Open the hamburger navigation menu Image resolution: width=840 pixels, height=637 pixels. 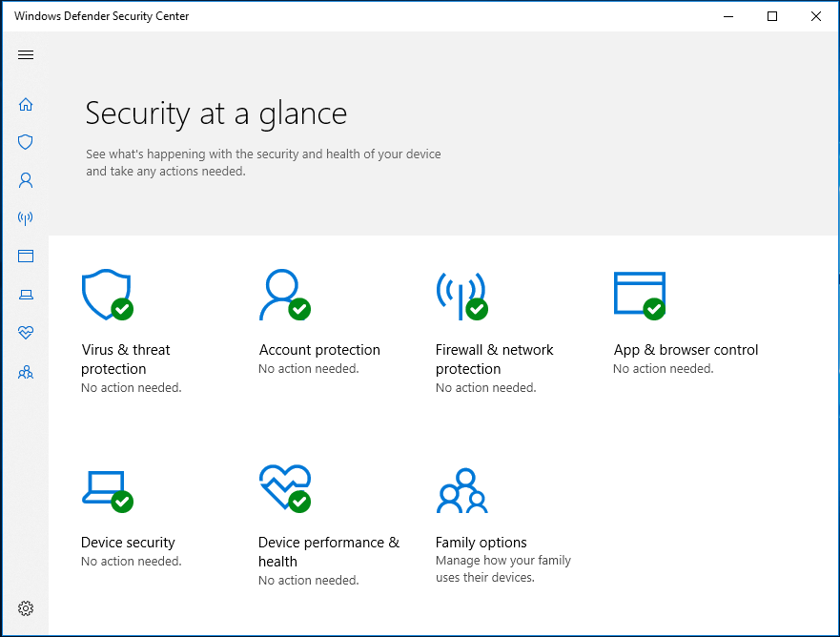click(x=26, y=54)
